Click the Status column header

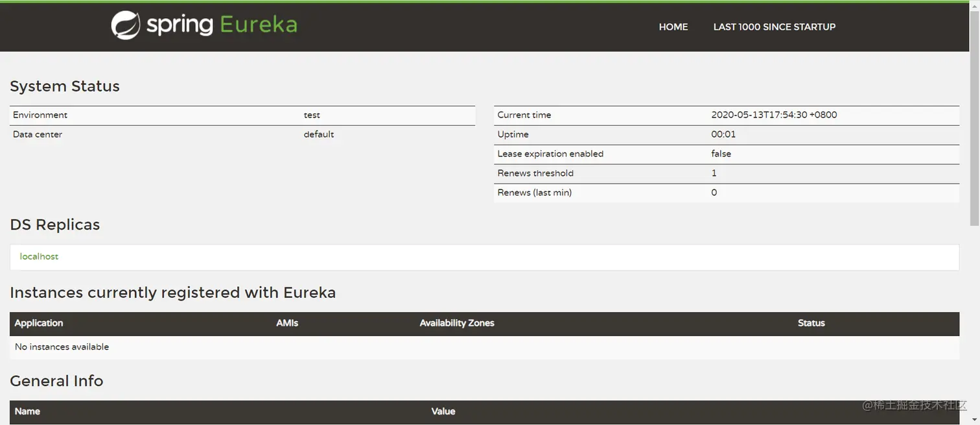click(x=811, y=323)
